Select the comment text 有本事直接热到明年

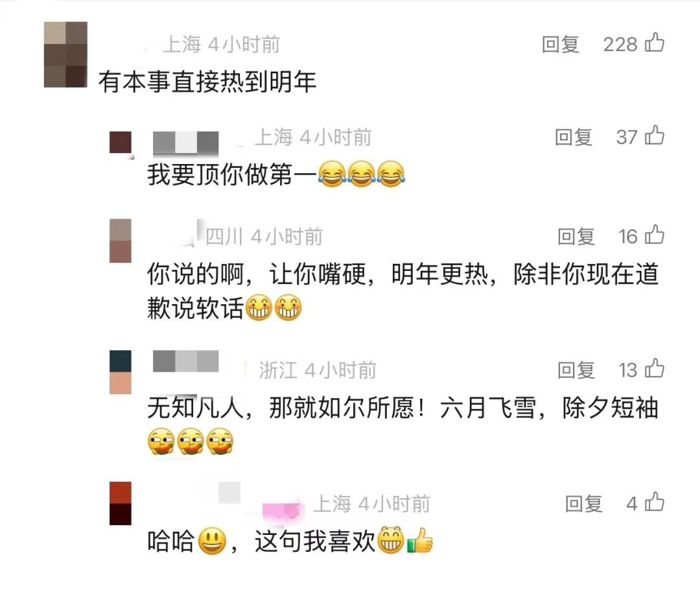click(207, 82)
